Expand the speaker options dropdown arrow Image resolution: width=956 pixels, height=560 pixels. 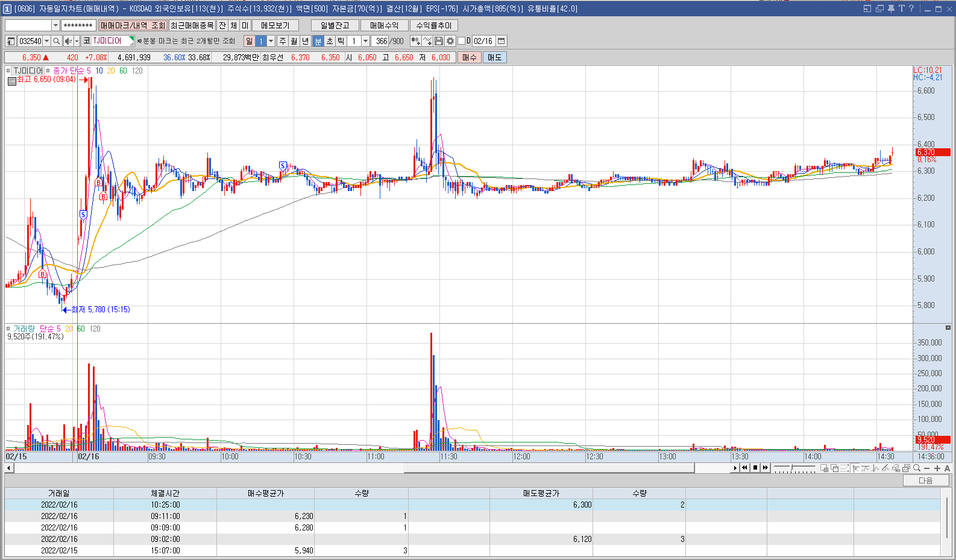coord(77,41)
